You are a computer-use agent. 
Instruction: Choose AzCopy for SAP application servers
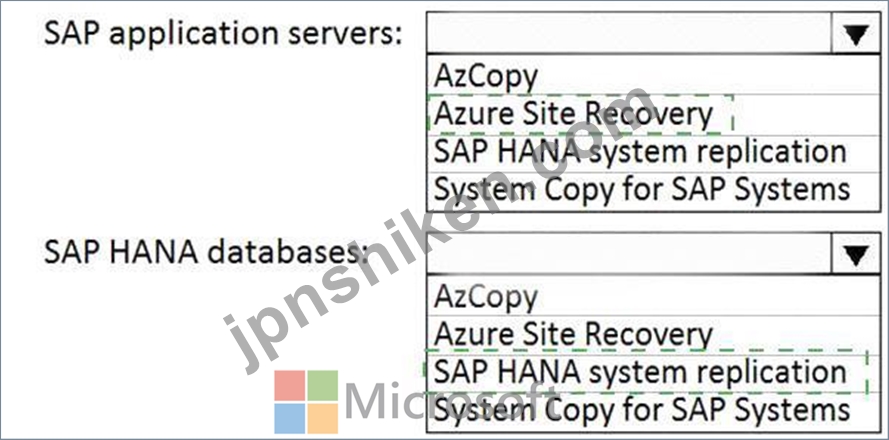pos(652,76)
